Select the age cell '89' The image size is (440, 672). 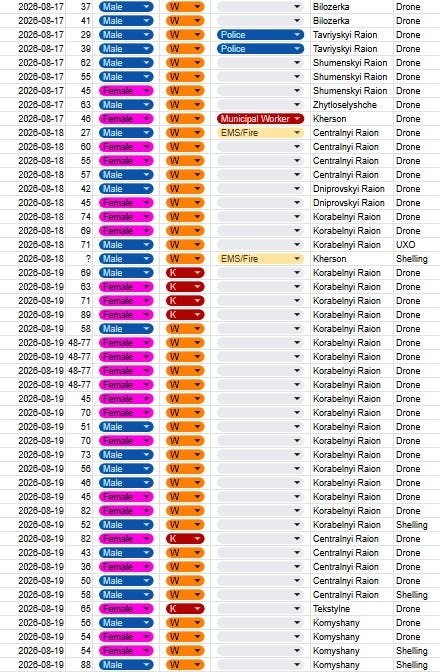(x=80, y=315)
